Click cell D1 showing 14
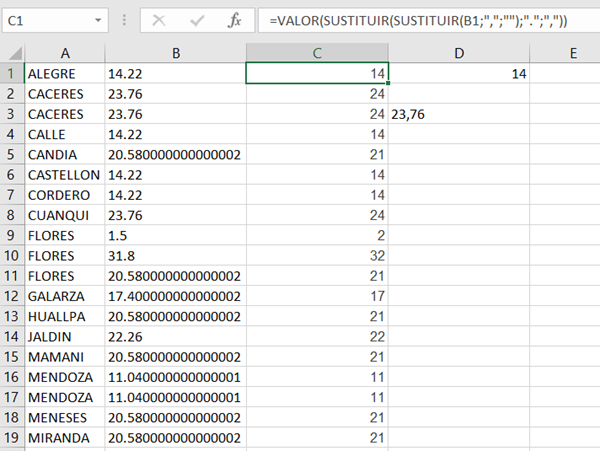Image resolution: width=600 pixels, height=451 pixels. (459, 73)
